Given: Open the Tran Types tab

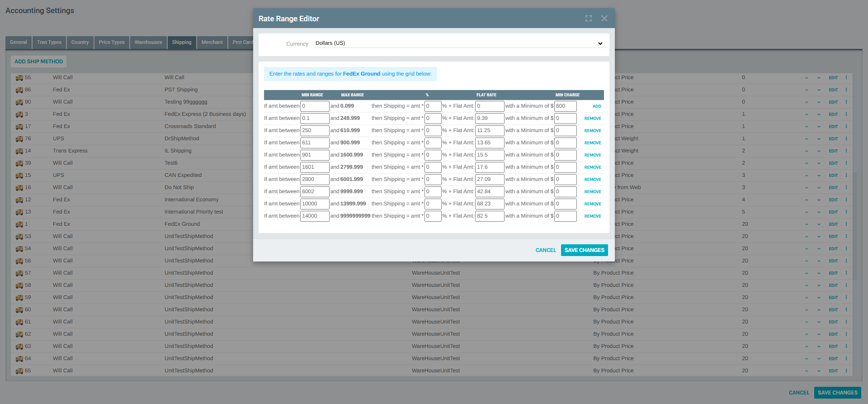Looking at the screenshot, I should tap(49, 43).
